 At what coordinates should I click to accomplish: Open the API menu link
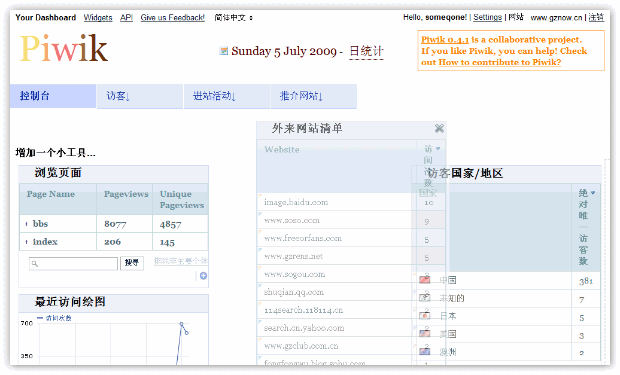point(126,17)
